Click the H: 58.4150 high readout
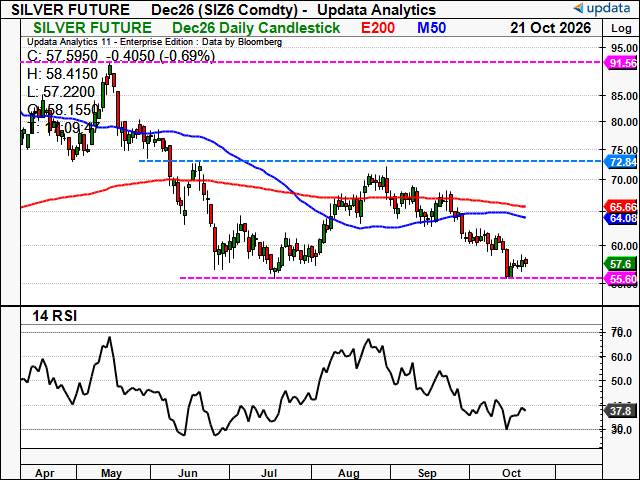This screenshot has height=480, width=640. (62, 74)
